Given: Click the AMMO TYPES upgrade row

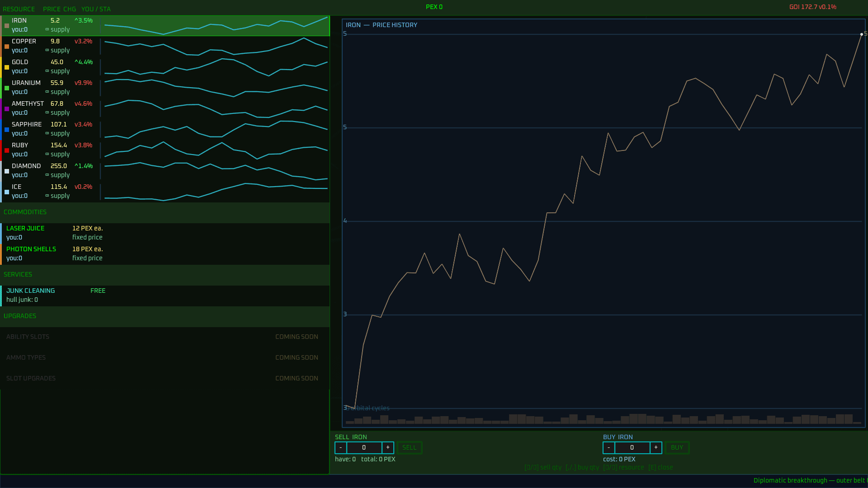Looking at the screenshot, I should [165, 358].
